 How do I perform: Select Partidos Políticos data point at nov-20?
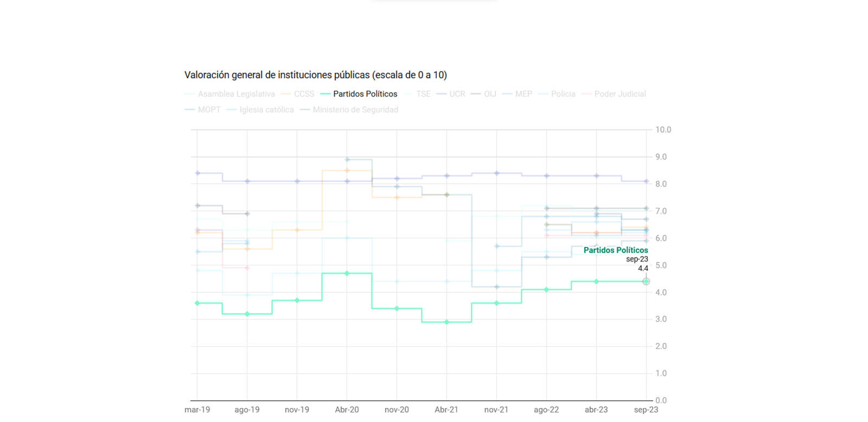tap(397, 309)
